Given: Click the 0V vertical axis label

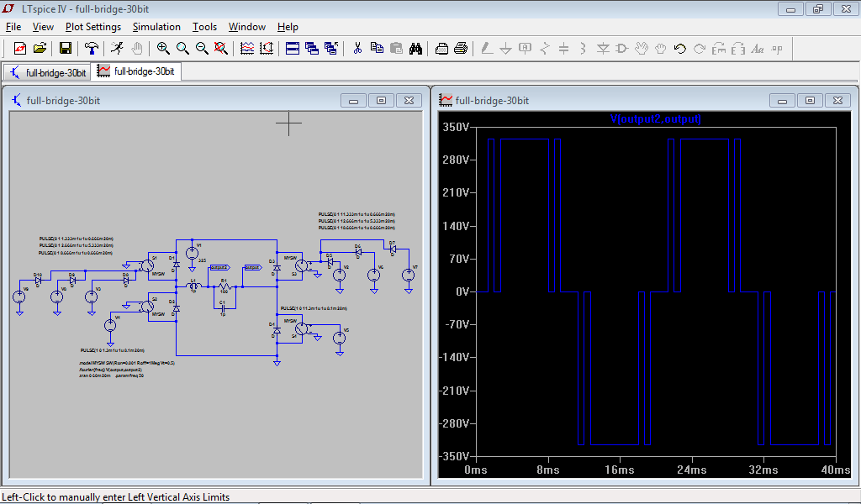Looking at the screenshot, I should point(462,291).
